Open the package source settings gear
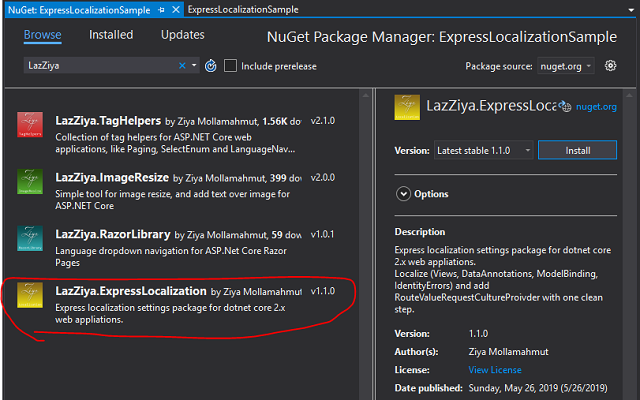 click(x=611, y=66)
